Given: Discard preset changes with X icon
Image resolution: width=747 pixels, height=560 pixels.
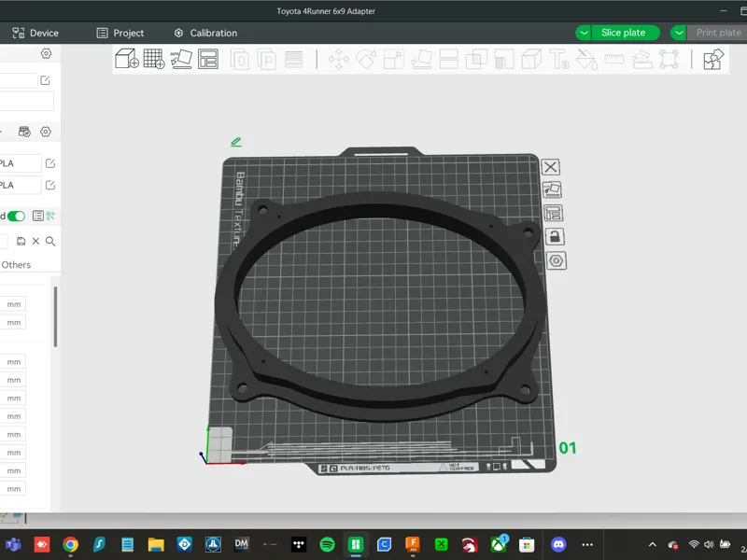Looking at the screenshot, I should point(35,242).
